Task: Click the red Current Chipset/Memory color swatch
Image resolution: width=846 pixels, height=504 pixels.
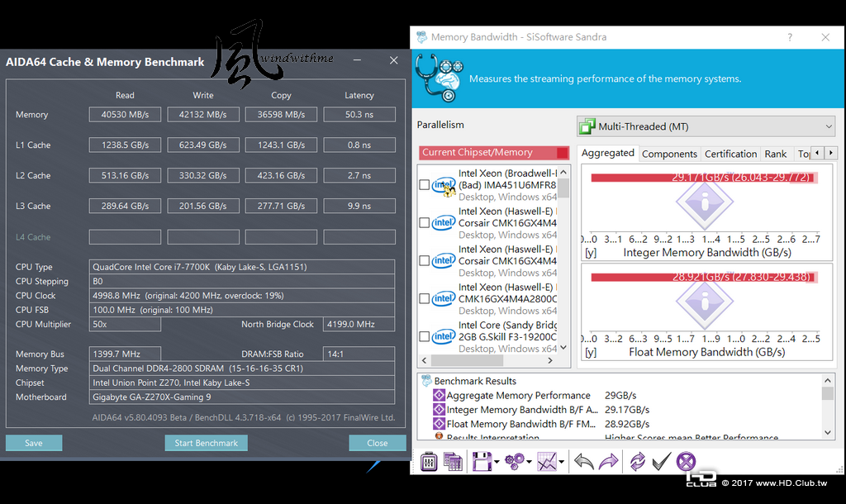Action: [x=562, y=153]
